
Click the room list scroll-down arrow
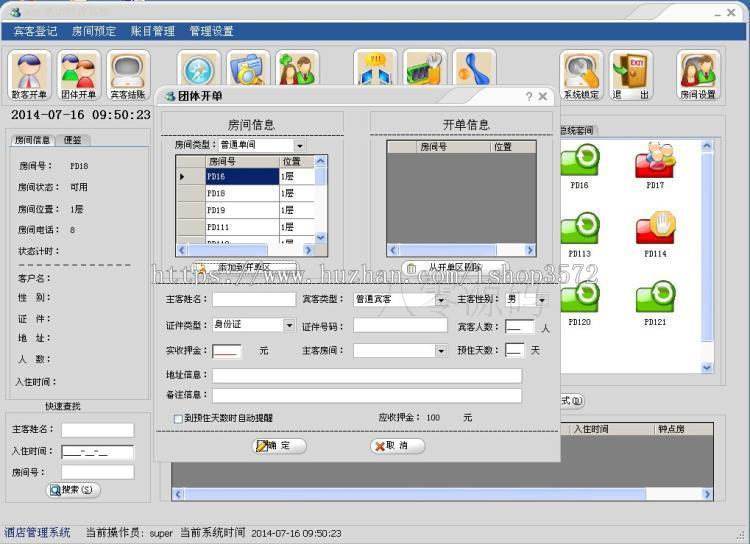click(x=321, y=237)
